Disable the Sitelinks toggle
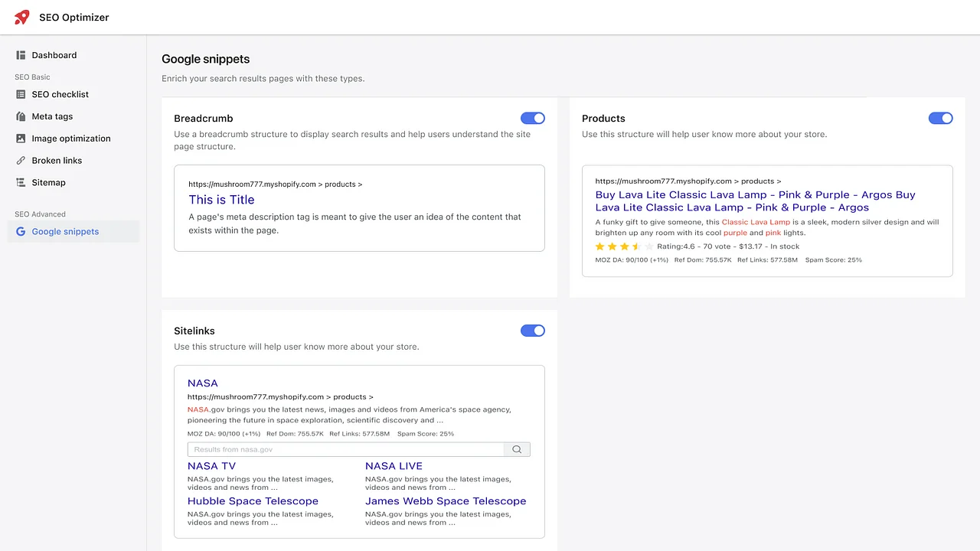This screenshot has height=551, width=980. point(533,330)
